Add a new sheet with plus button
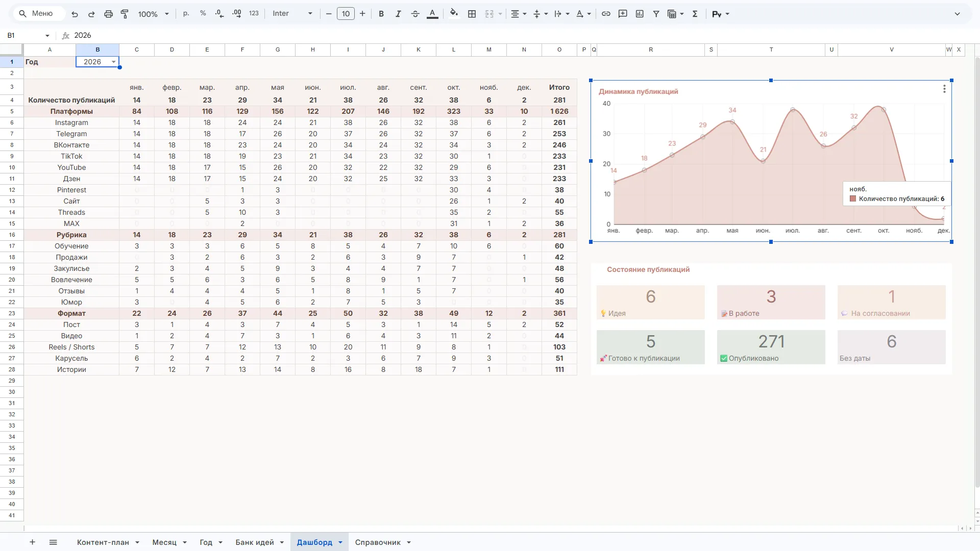The height and width of the screenshot is (551, 980). [32, 542]
